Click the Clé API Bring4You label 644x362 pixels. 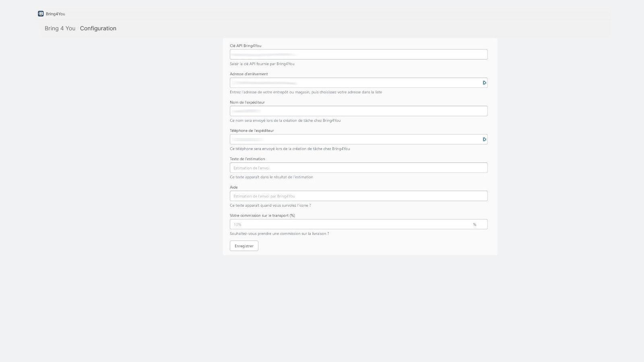tap(245, 45)
